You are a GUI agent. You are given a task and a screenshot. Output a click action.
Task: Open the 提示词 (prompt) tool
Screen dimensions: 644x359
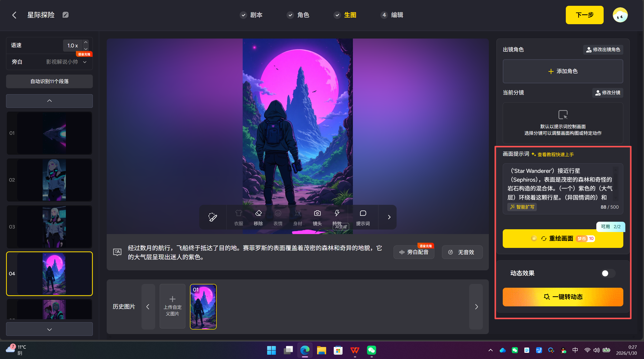pos(363,217)
